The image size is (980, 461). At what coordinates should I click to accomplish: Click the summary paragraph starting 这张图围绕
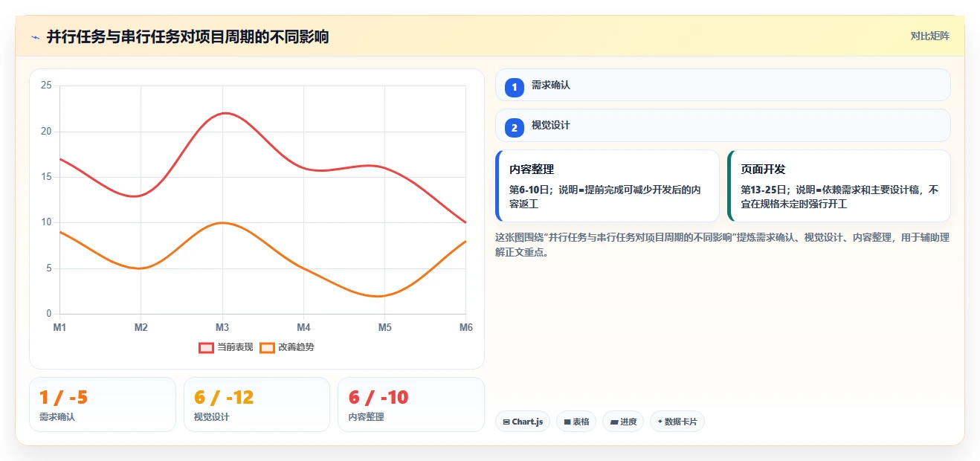pyautogui.click(x=722, y=245)
